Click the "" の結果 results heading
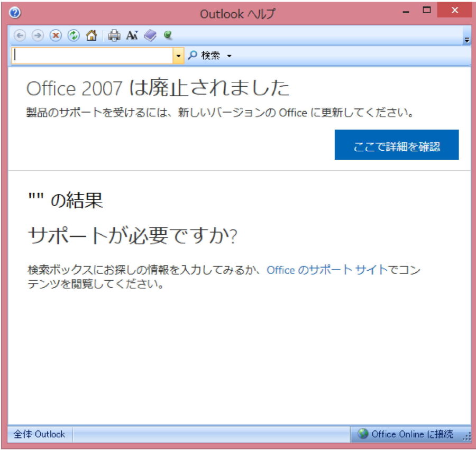The height and width of the screenshot is (450, 476). tap(66, 200)
